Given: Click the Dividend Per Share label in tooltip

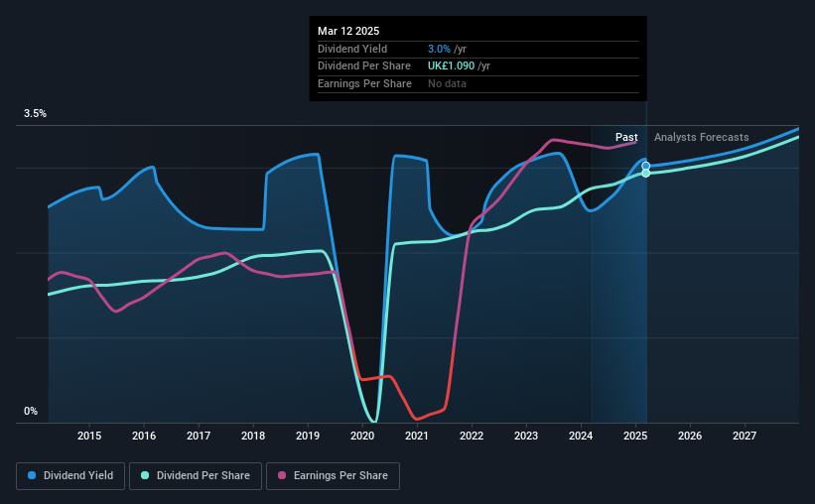Looking at the screenshot, I should [364, 66].
